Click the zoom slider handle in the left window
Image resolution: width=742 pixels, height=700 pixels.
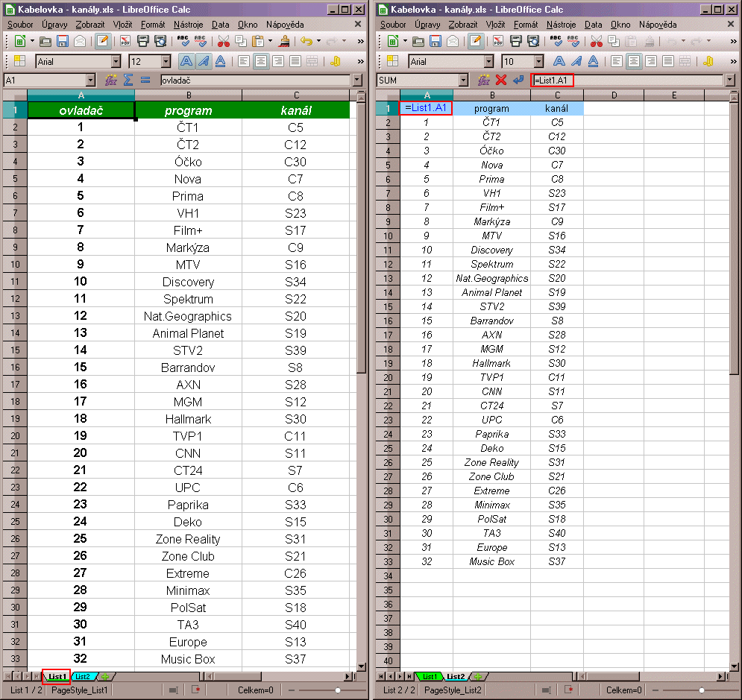point(337,690)
